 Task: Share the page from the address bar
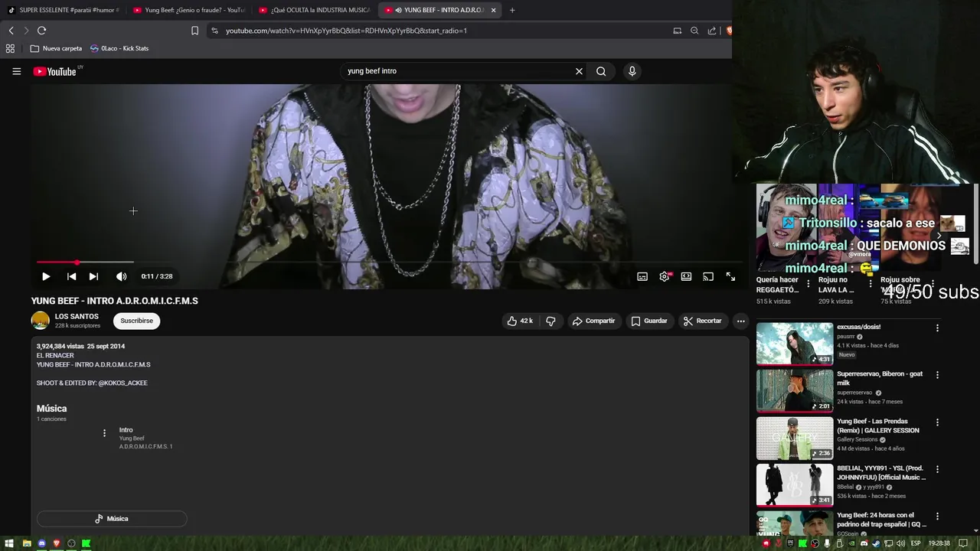712,31
